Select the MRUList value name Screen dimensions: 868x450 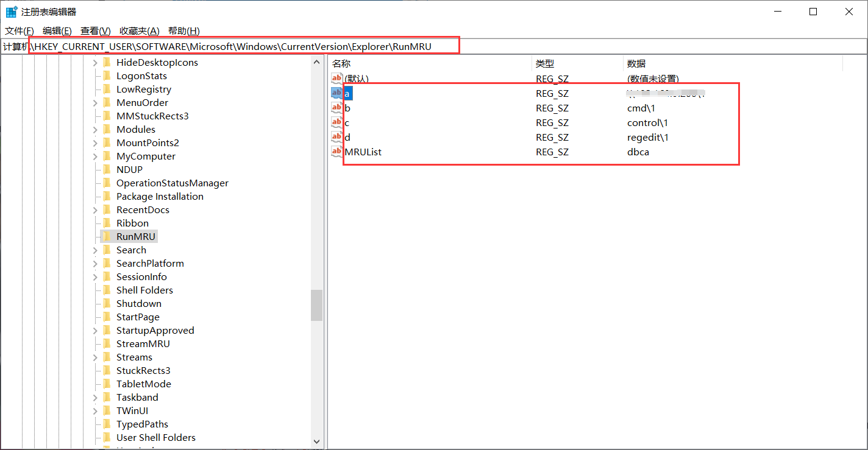(x=363, y=152)
